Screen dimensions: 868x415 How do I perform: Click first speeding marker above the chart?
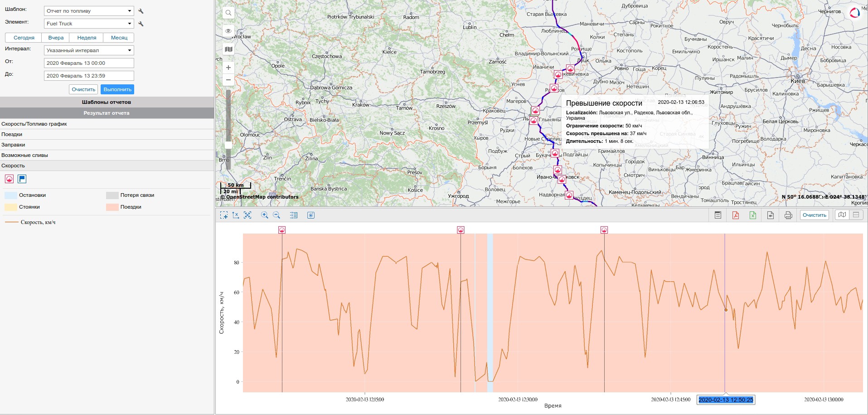pyautogui.click(x=282, y=230)
